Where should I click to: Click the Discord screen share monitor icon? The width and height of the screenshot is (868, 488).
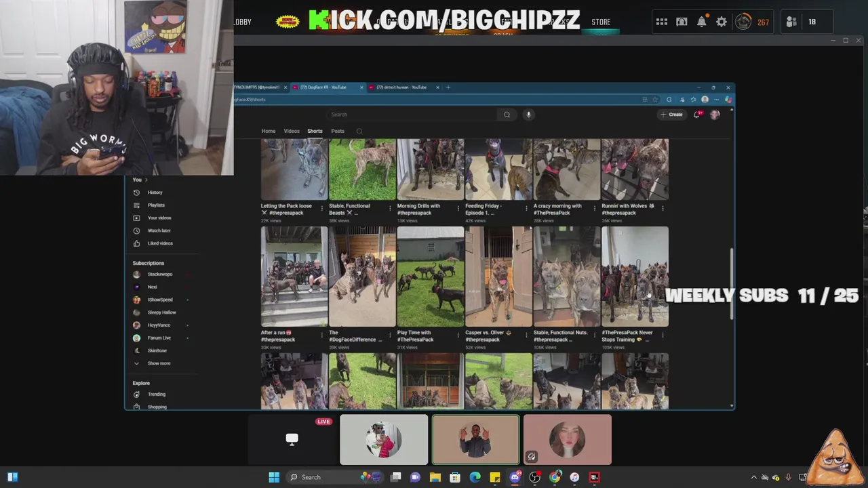click(x=292, y=439)
